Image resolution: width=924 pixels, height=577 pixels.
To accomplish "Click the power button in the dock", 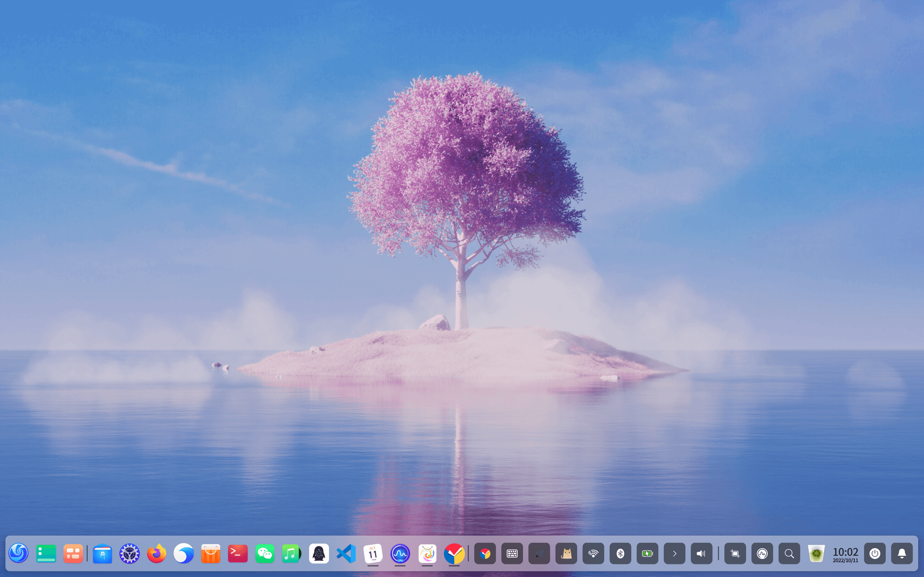I will tap(875, 553).
